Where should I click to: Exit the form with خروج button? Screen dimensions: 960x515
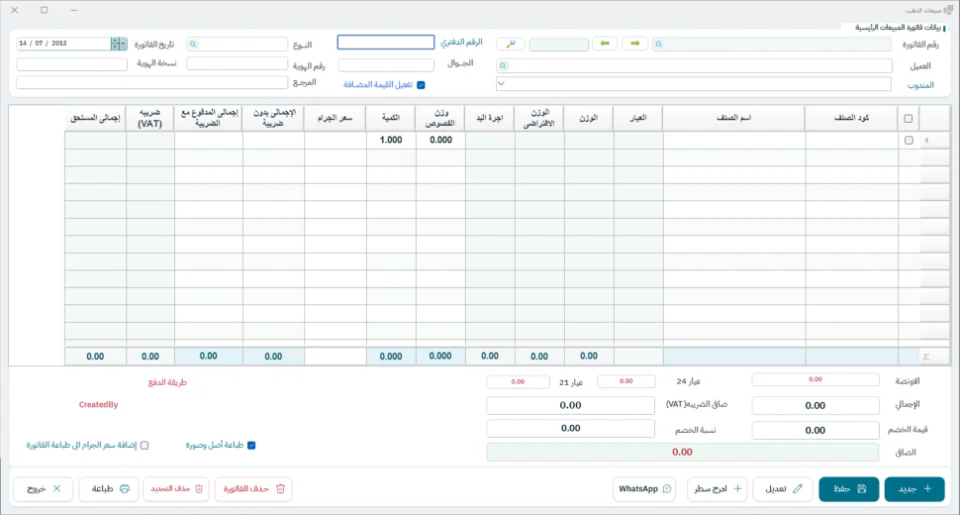pos(43,489)
